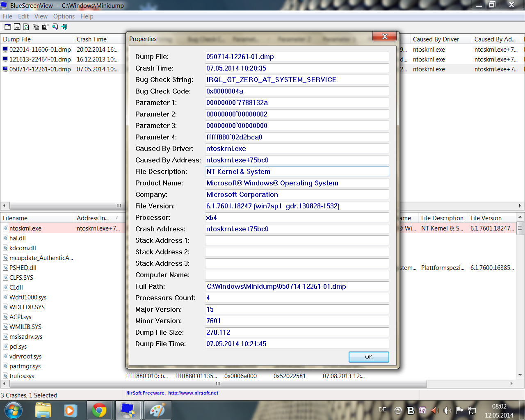This screenshot has width=525, height=420.
Task: Click the red speaker tray icon
Action: (x=435, y=410)
